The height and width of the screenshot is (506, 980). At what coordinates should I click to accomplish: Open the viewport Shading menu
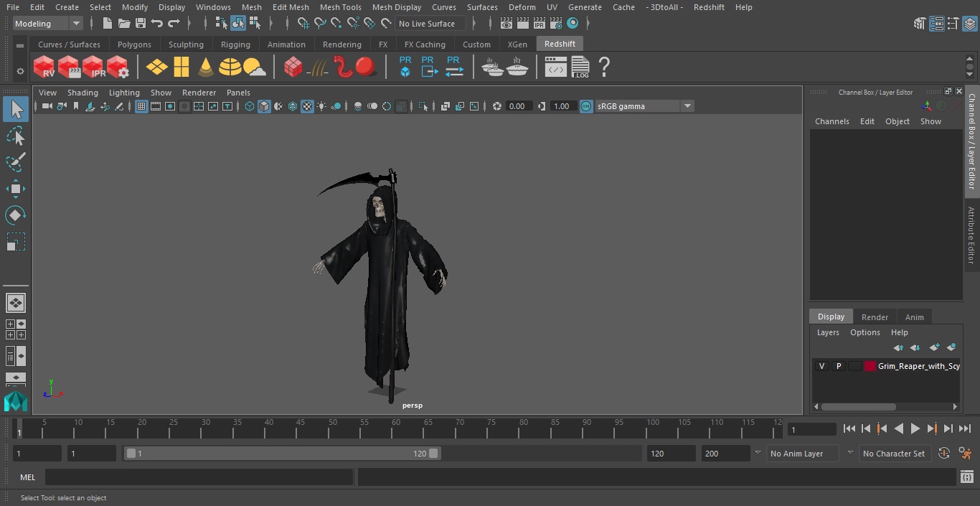(83, 93)
